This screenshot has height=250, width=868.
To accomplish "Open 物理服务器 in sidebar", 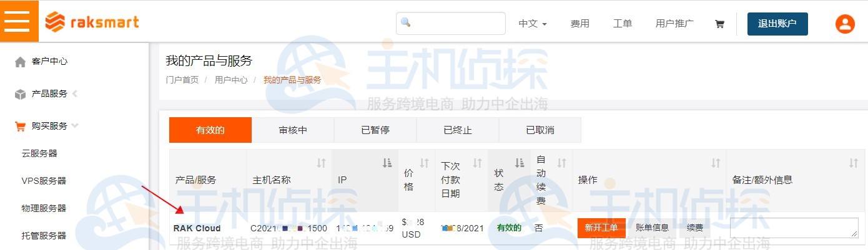I will [x=44, y=208].
